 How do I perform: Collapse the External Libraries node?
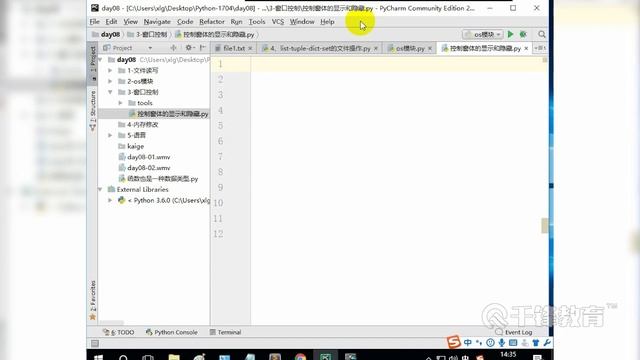tap(100, 189)
